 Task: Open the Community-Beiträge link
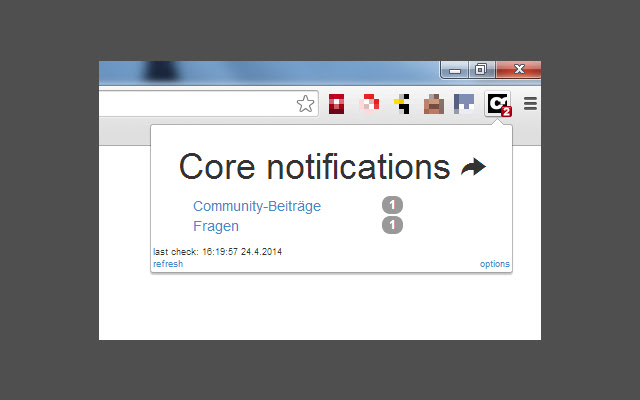tap(257, 206)
